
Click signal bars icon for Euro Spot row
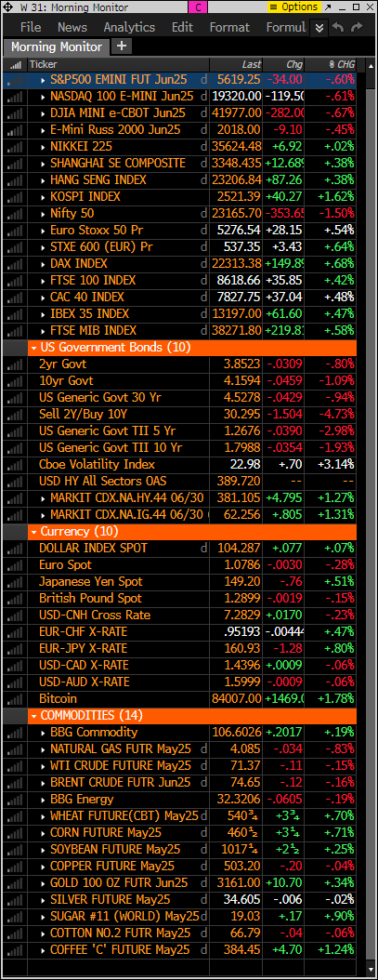[x=16, y=565]
